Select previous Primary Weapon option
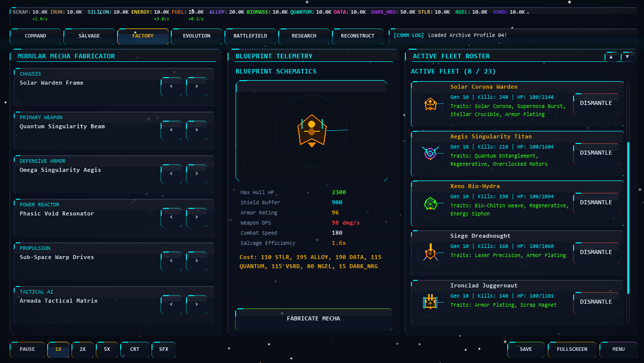The height and width of the screenshot is (363, 644). point(171,130)
